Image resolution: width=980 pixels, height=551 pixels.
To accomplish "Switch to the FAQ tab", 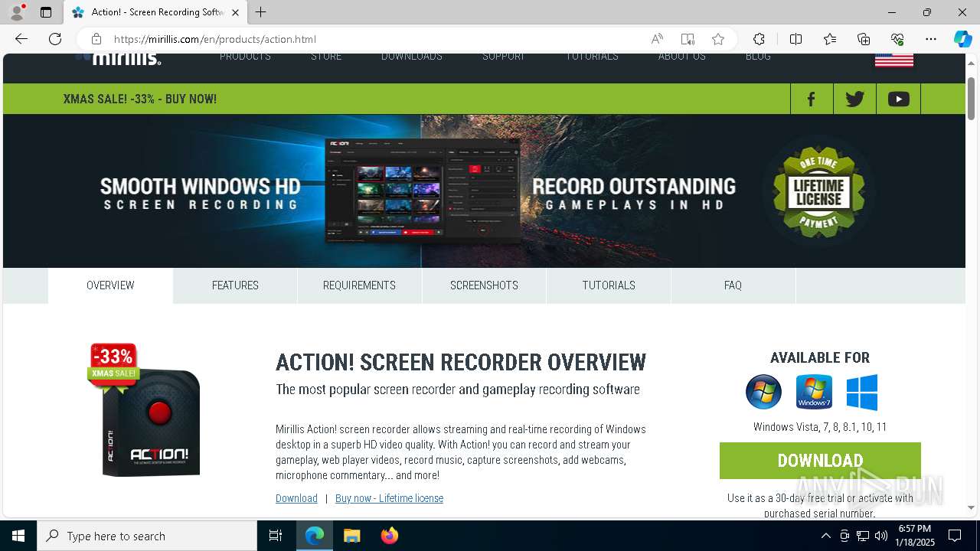I will (733, 285).
